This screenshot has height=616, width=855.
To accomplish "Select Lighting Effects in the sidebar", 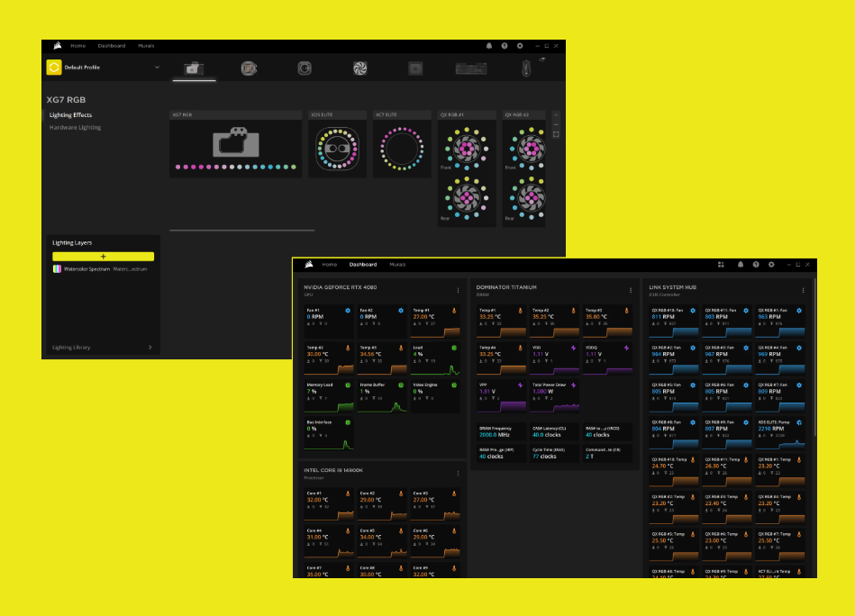I will [x=71, y=115].
